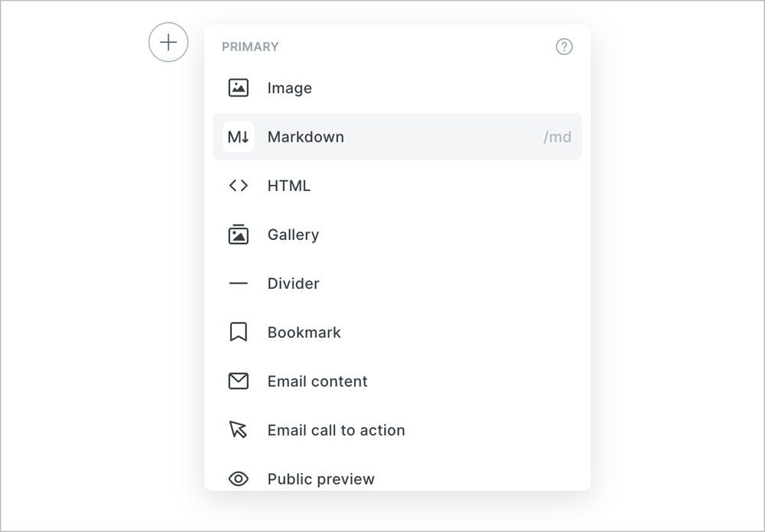This screenshot has width=765, height=532.
Task: Insert an Image card
Action: pos(289,87)
